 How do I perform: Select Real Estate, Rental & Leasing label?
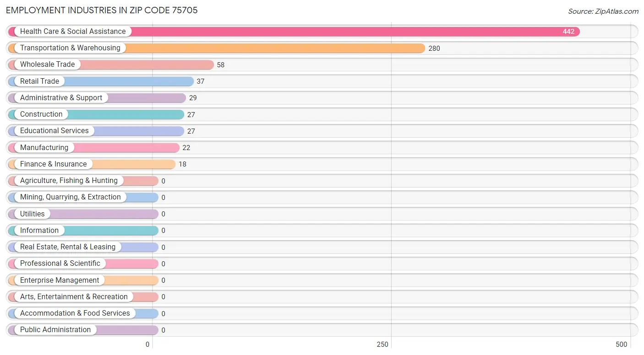click(x=68, y=247)
